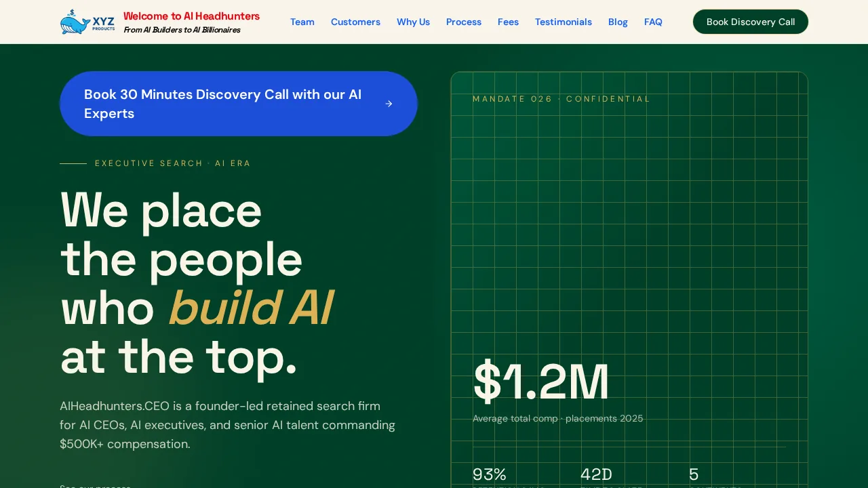Image resolution: width=868 pixels, height=488 pixels.
Task: Click Book 30 Minutes Discovery Call button
Action: point(239,104)
